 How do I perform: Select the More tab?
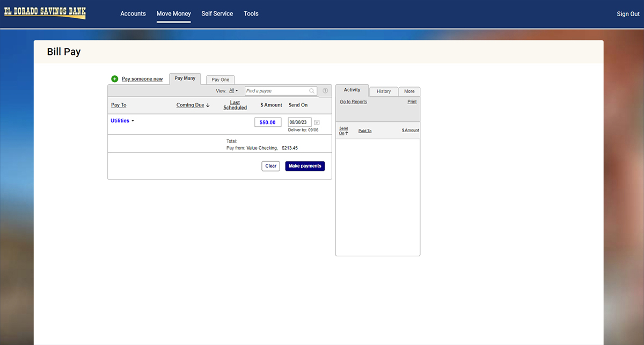(409, 91)
